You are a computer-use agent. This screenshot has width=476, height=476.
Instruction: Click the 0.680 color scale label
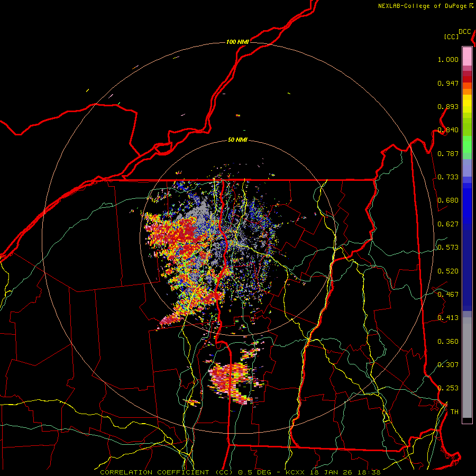[448, 200]
